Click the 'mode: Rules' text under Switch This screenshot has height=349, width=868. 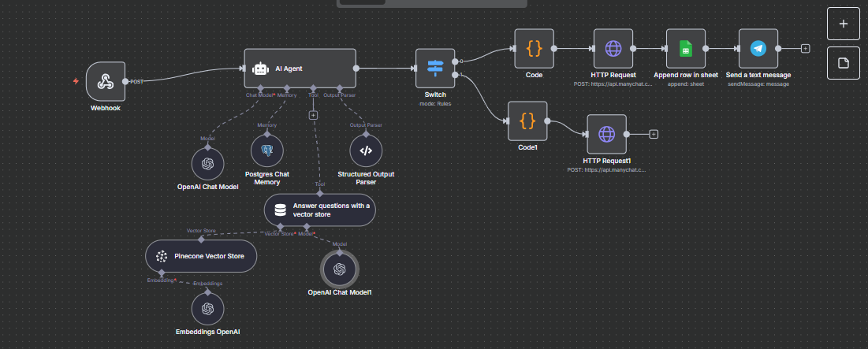tap(435, 103)
